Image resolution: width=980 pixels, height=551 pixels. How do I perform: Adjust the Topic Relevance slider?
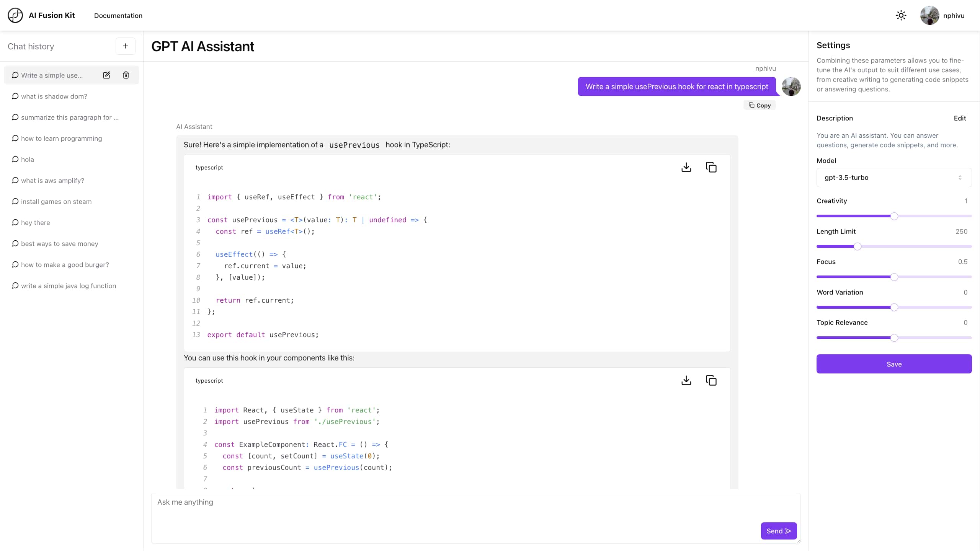tap(894, 337)
